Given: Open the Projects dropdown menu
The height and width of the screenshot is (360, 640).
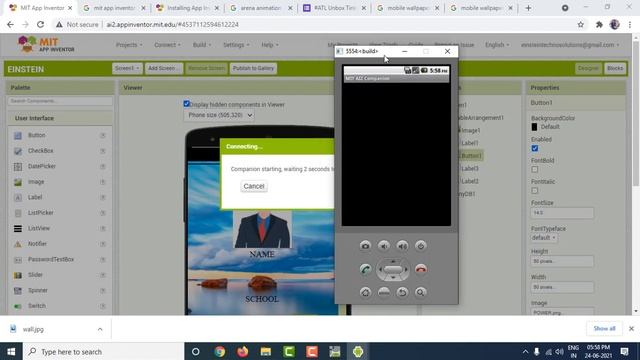Looking at the screenshot, I should click(x=129, y=45).
